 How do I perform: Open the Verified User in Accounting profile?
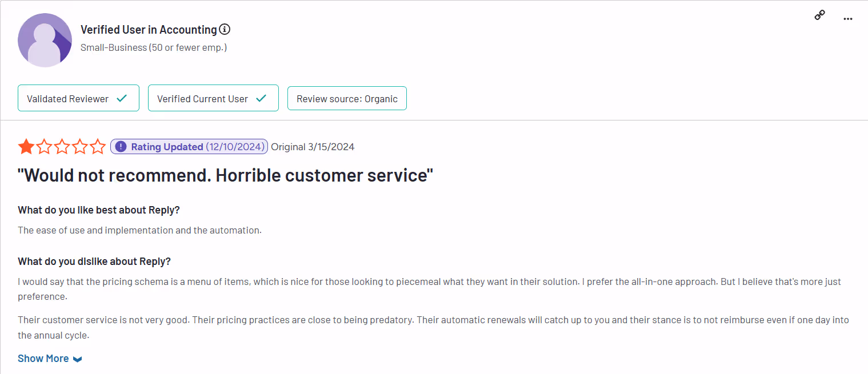(148, 29)
